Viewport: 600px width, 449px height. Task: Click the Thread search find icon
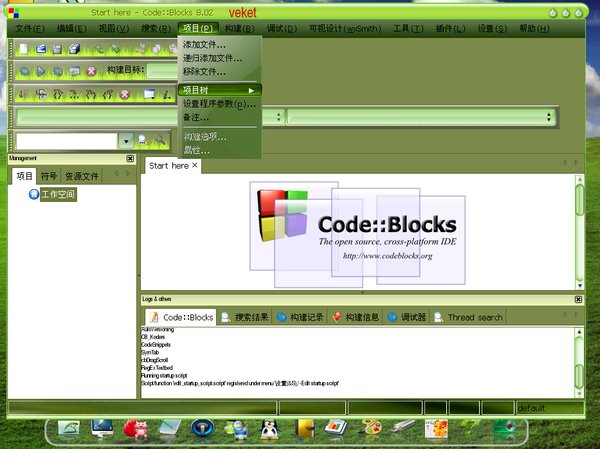[143, 140]
